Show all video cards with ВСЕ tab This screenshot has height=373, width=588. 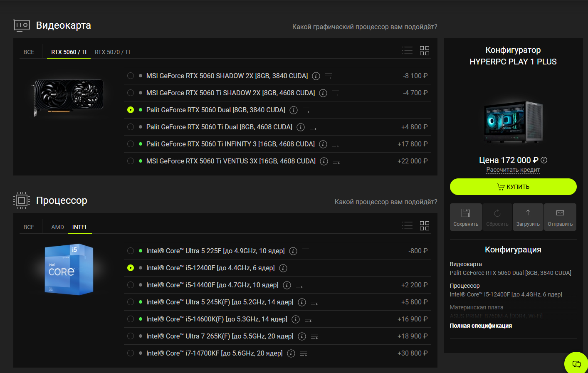tap(29, 52)
